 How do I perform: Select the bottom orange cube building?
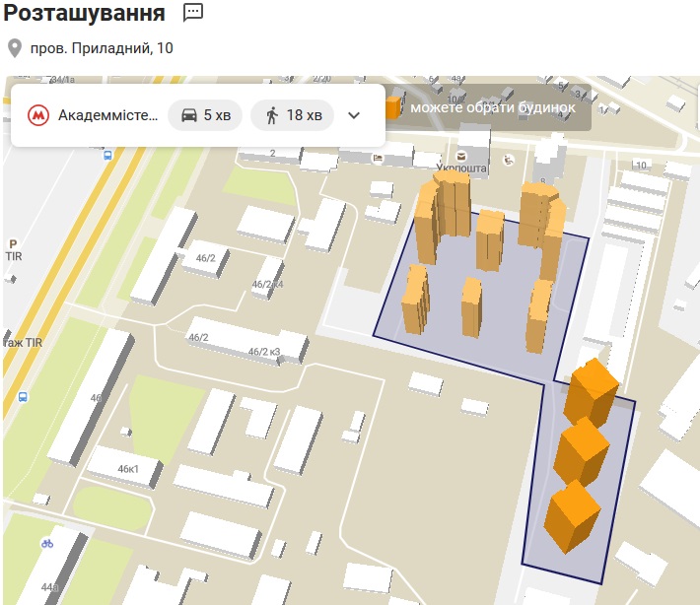pyautogui.click(x=571, y=514)
